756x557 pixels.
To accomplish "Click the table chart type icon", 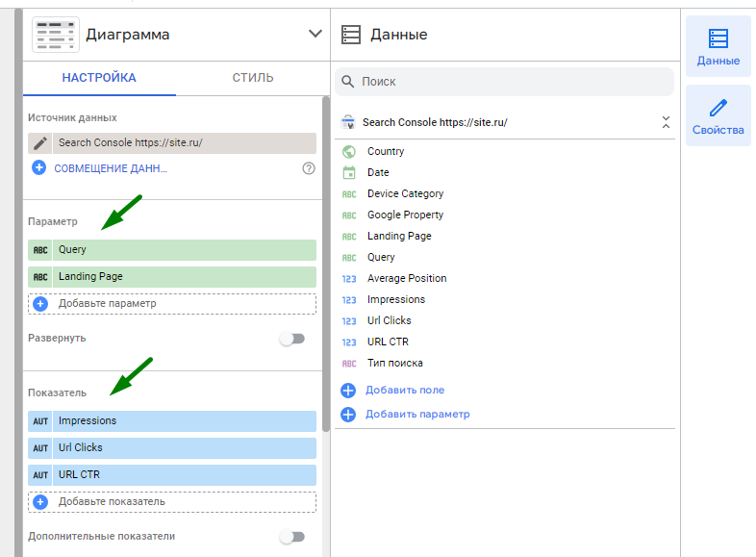I will [56, 34].
